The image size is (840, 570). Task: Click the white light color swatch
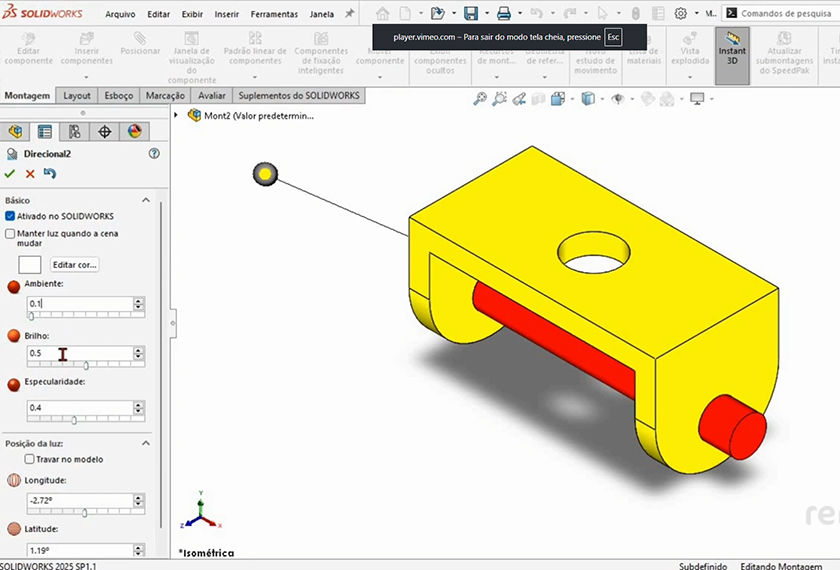pos(30,265)
